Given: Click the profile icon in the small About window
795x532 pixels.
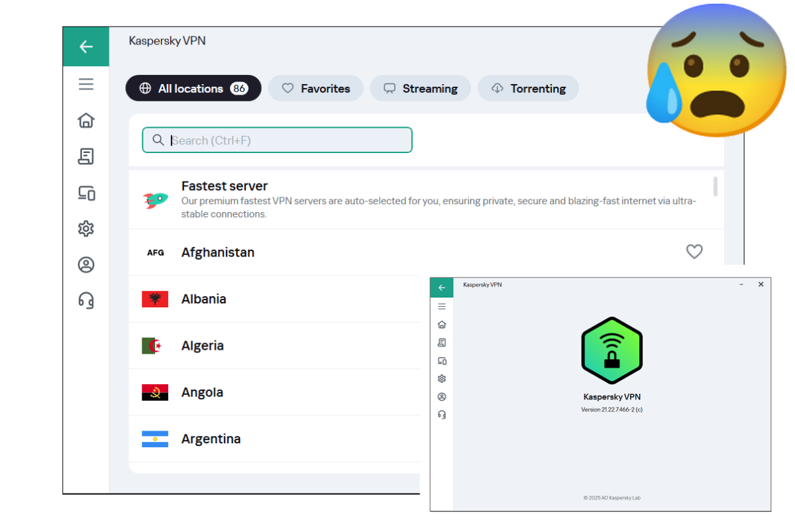Looking at the screenshot, I should (442, 397).
